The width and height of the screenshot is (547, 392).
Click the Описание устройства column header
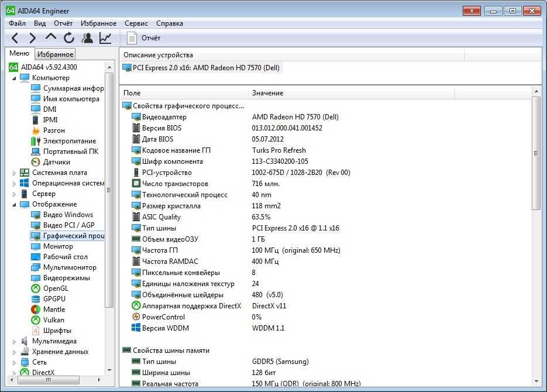pyautogui.click(x=292, y=55)
